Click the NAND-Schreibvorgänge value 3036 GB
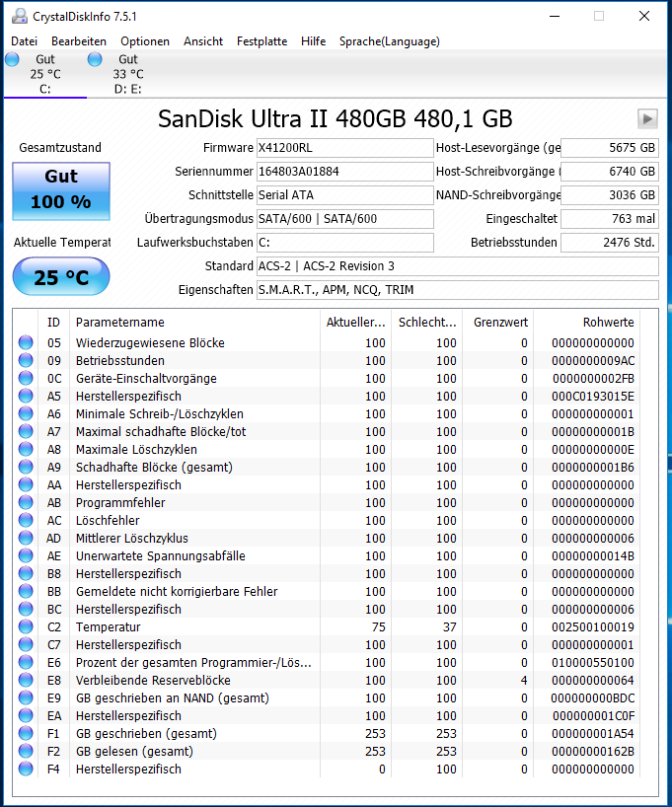 coord(610,195)
